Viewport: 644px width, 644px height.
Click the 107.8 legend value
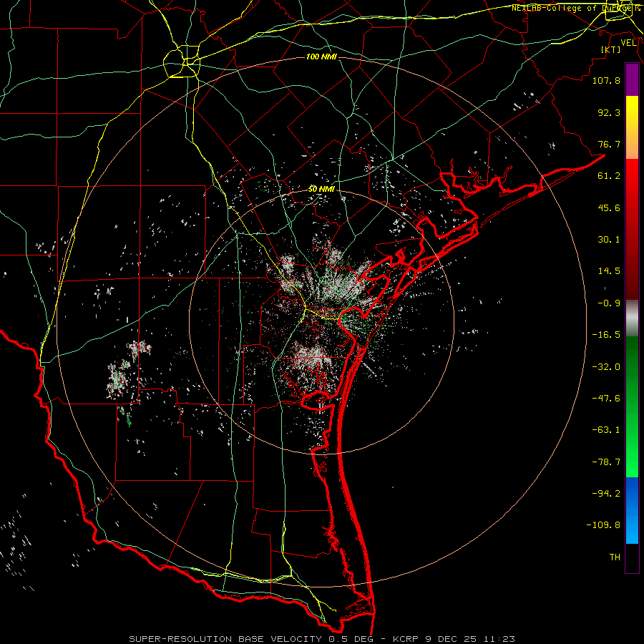pos(606,80)
